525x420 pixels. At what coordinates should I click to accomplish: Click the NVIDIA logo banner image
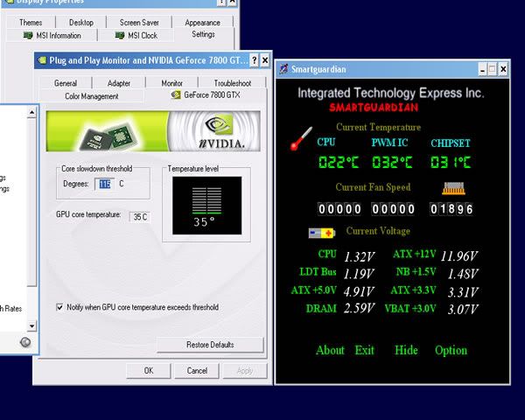[153, 131]
